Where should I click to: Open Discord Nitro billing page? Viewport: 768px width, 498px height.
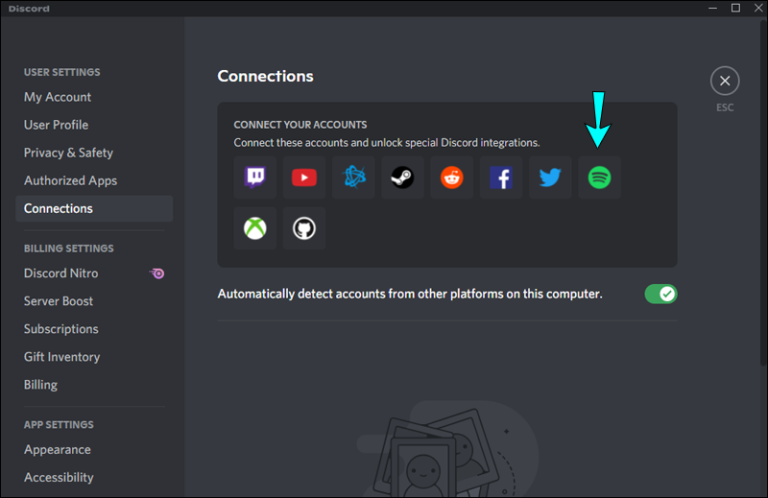coord(61,273)
